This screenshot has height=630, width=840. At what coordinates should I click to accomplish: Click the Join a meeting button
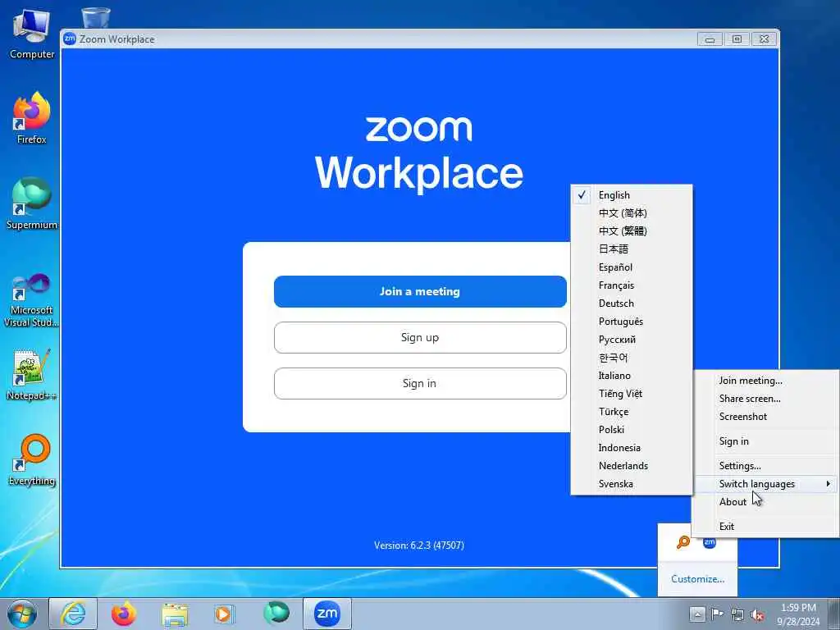click(420, 291)
